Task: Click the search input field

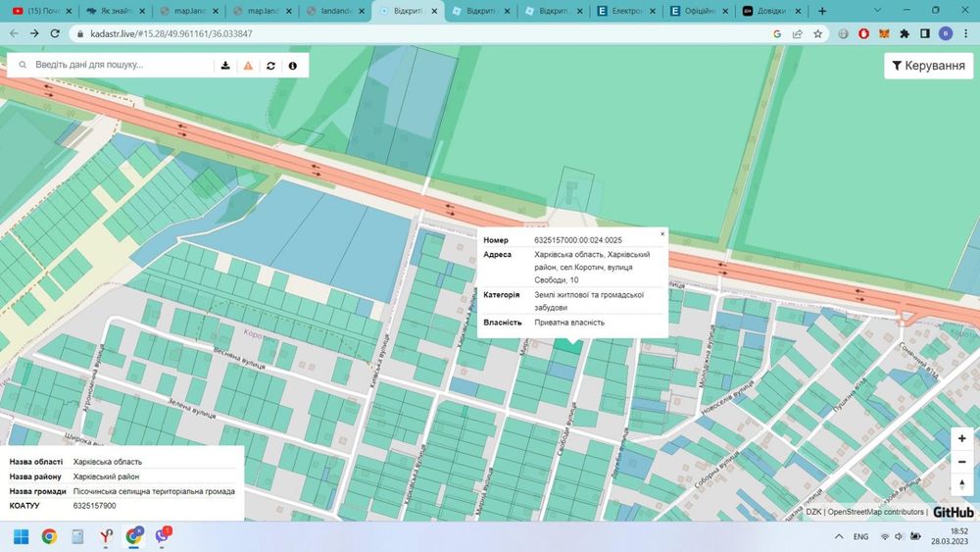Action: tap(118, 66)
